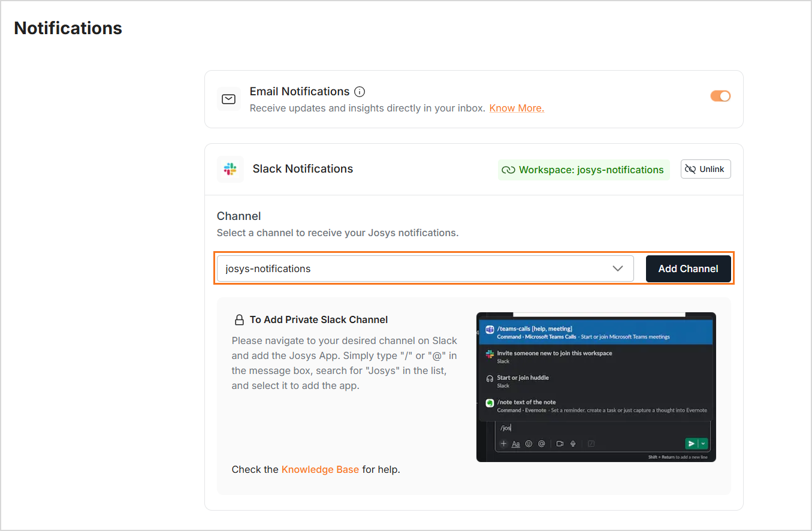Click the plus icon in Slack screenshot toolbar
The image size is (812, 531).
[503, 444]
